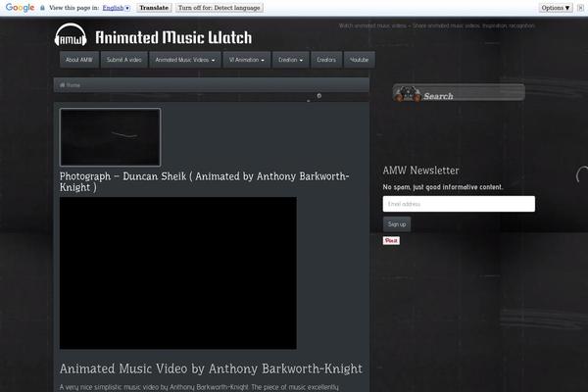Open the English language dropdown
The width and height of the screenshot is (588, 392).
pyautogui.click(x=117, y=8)
